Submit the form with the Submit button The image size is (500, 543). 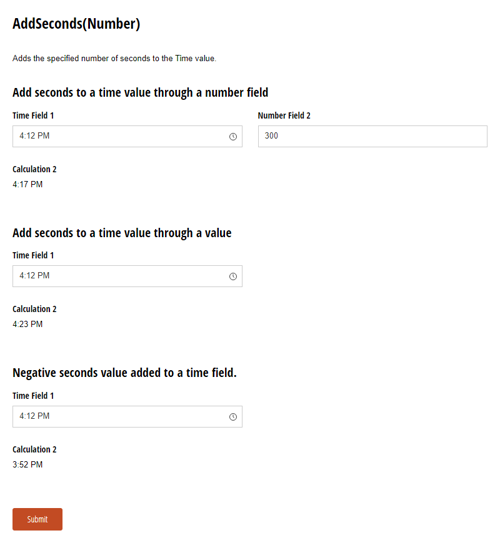tap(37, 519)
